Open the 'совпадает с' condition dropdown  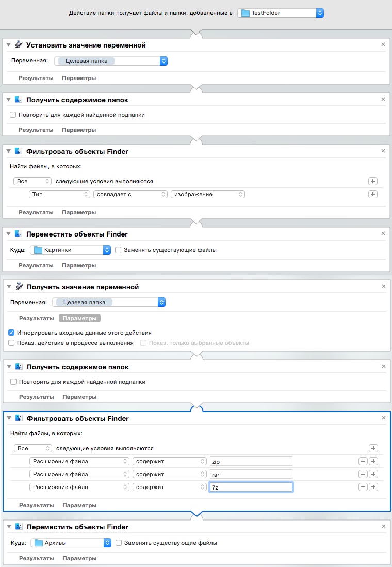click(x=130, y=194)
